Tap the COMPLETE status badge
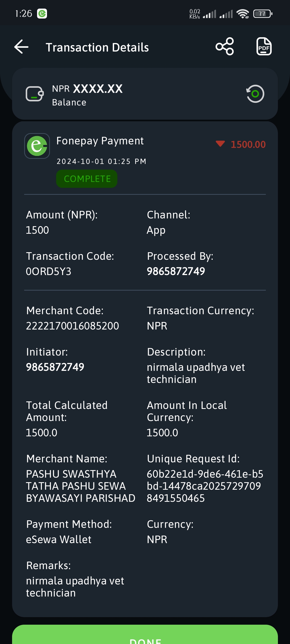The width and height of the screenshot is (290, 644). click(x=87, y=179)
